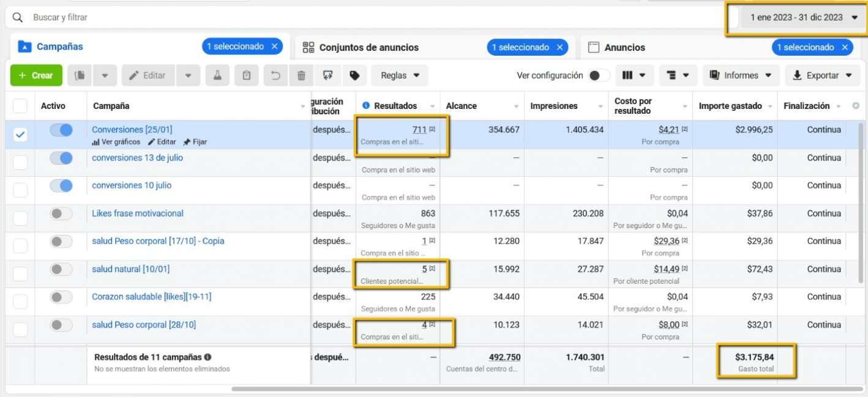Open the columns layout icon dropdown
Viewport: 868px width, 397px height.
(634, 75)
